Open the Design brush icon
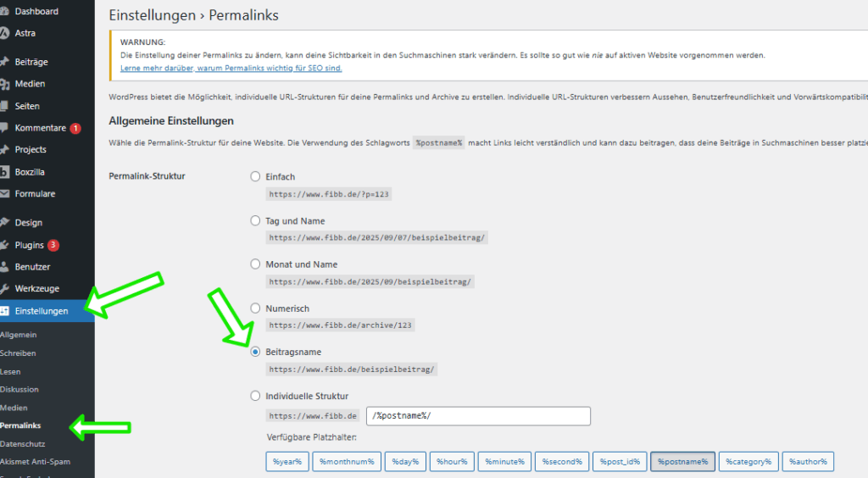 coord(4,222)
